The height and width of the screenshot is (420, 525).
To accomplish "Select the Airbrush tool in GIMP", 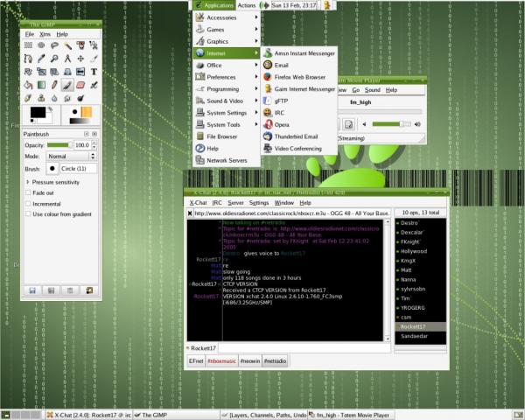I will [94, 85].
